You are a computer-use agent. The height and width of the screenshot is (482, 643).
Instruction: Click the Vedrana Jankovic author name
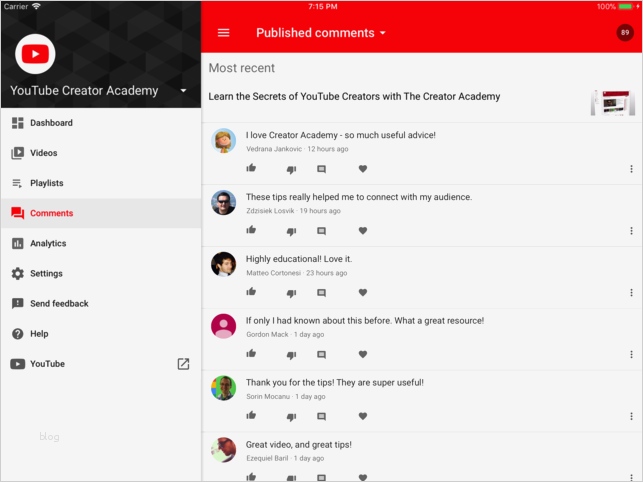274,149
